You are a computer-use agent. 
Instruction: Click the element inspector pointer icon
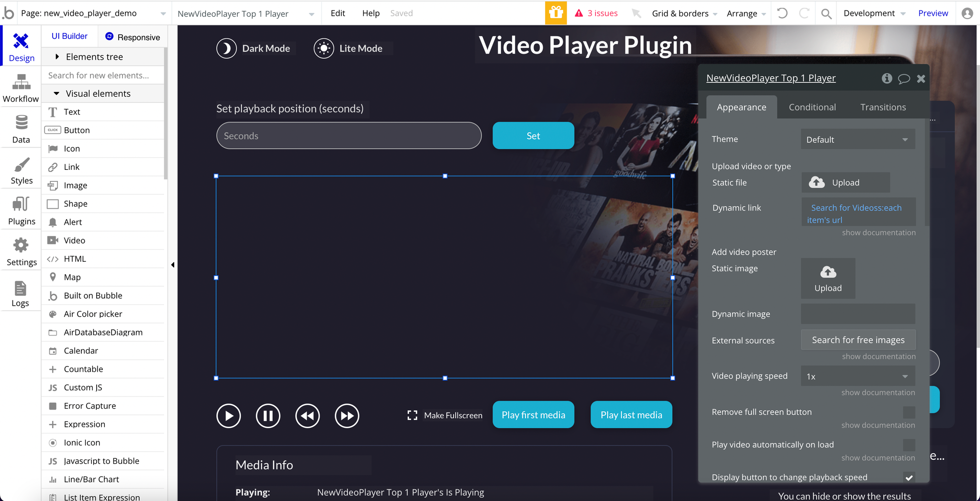tap(636, 13)
